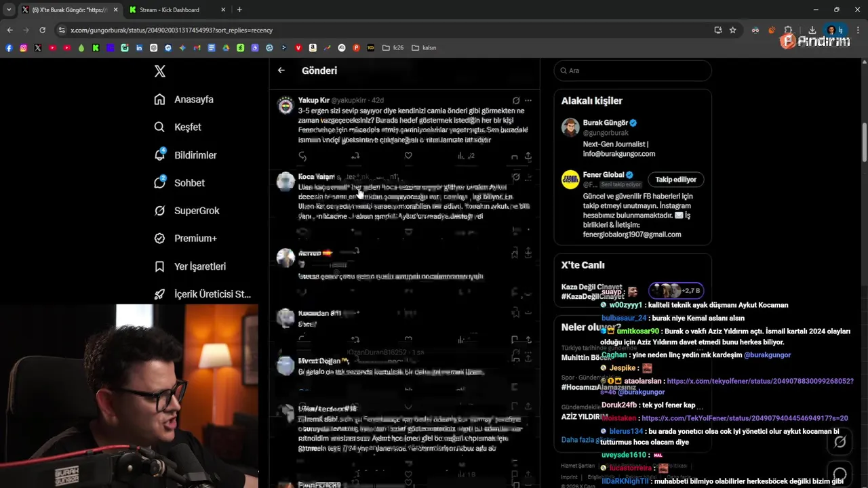Open Sohbet messages in sidebar

[x=179, y=183]
